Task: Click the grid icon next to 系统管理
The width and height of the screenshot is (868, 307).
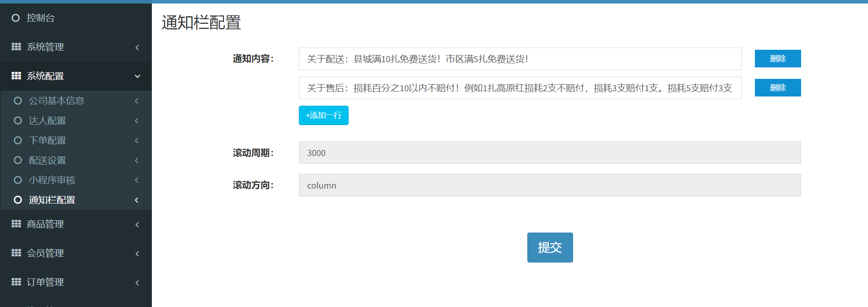Action: tap(16, 47)
